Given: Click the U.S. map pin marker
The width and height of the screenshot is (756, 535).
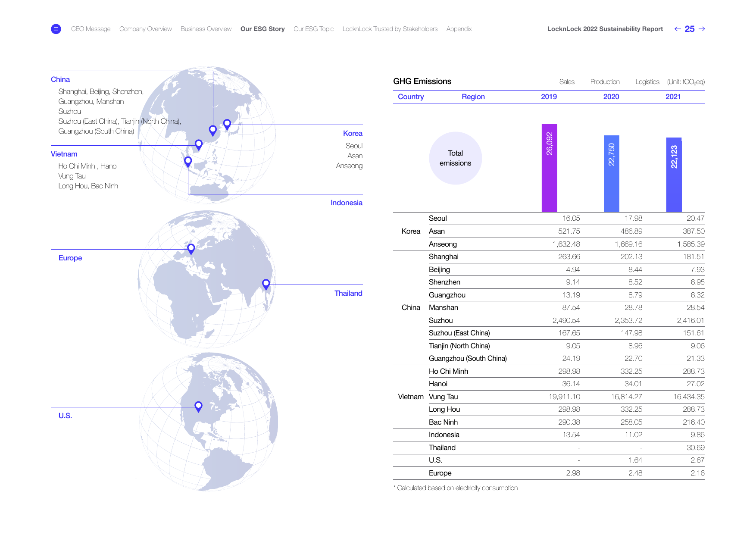Looking at the screenshot, I should (x=198, y=407).
